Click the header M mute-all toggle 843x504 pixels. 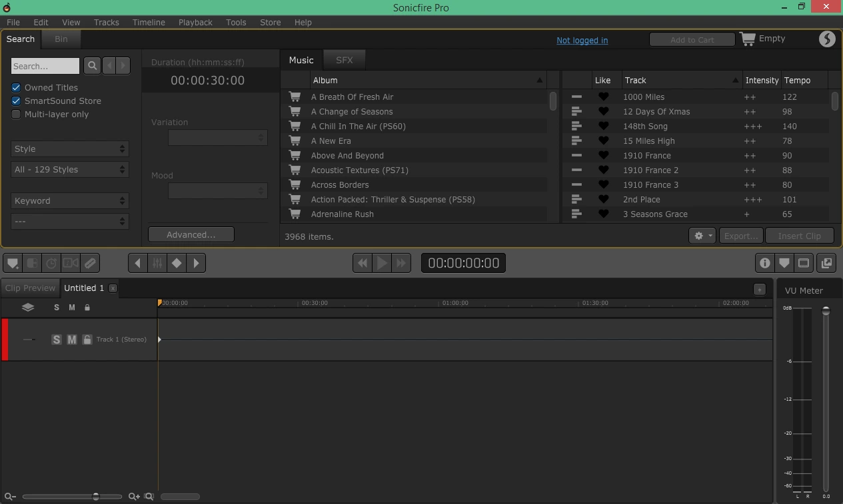pos(72,307)
